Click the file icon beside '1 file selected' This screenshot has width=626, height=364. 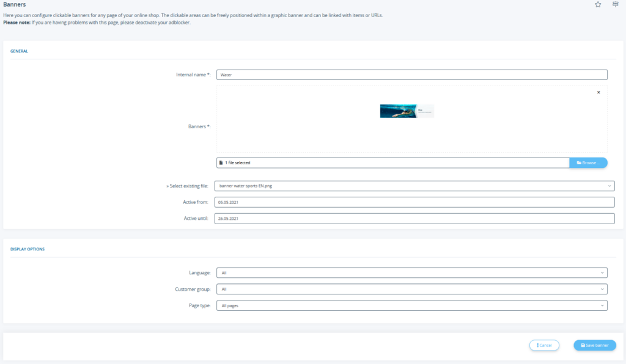pos(220,162)
